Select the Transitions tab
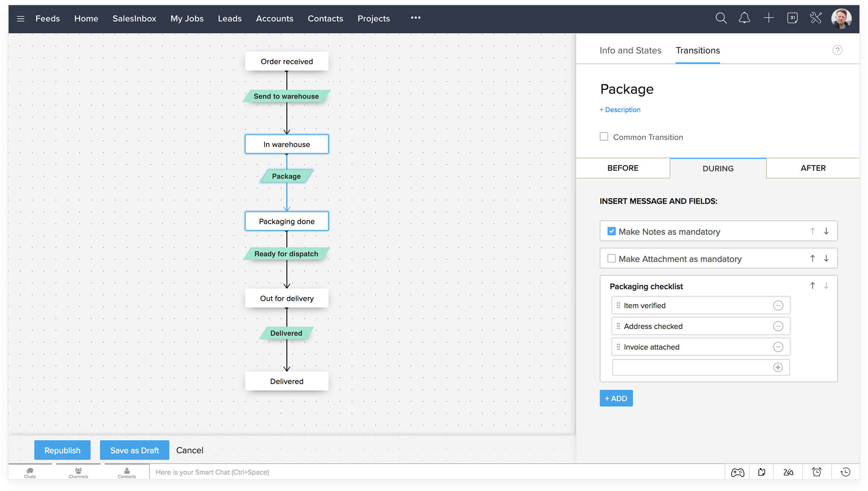Viewport: 868px width, 491px height. pos(697,50)
